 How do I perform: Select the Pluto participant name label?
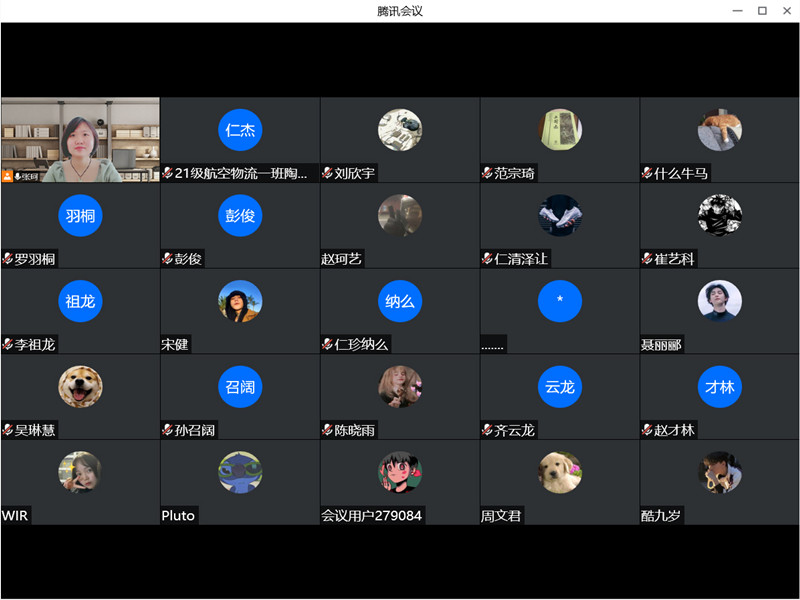tap(179, 516)
